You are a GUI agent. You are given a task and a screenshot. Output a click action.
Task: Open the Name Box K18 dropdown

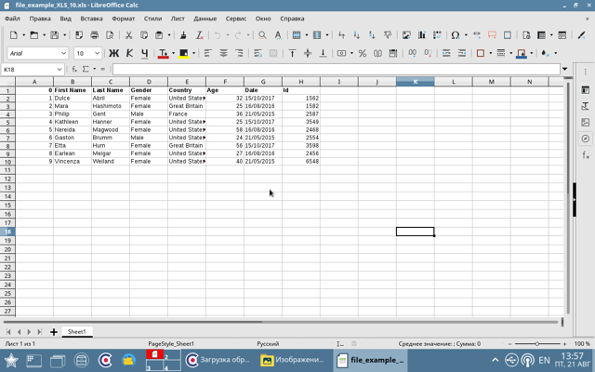[x=59, y=69]
